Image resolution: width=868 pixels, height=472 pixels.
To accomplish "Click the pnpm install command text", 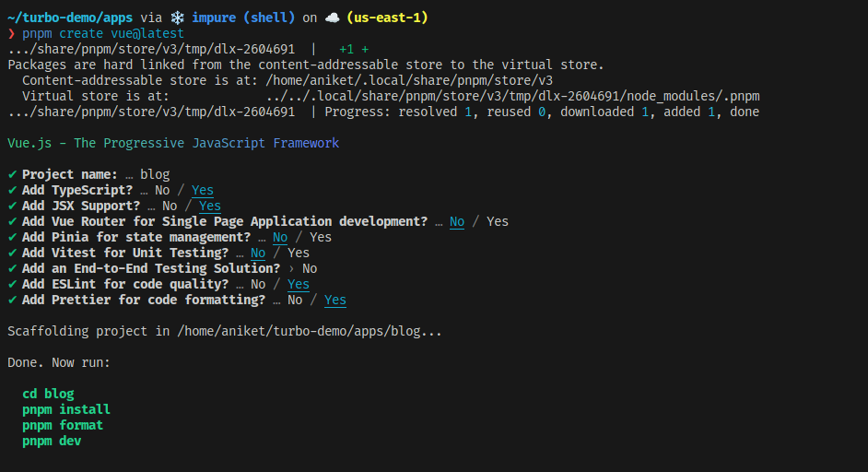I will 66,409.
